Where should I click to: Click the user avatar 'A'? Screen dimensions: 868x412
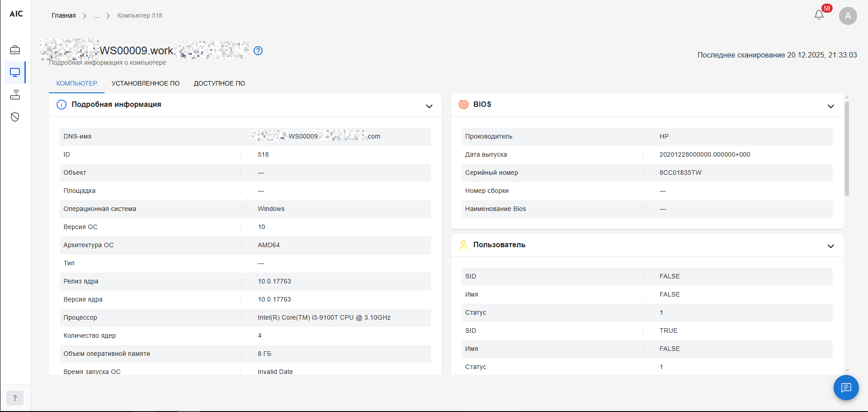click(848, 16)
